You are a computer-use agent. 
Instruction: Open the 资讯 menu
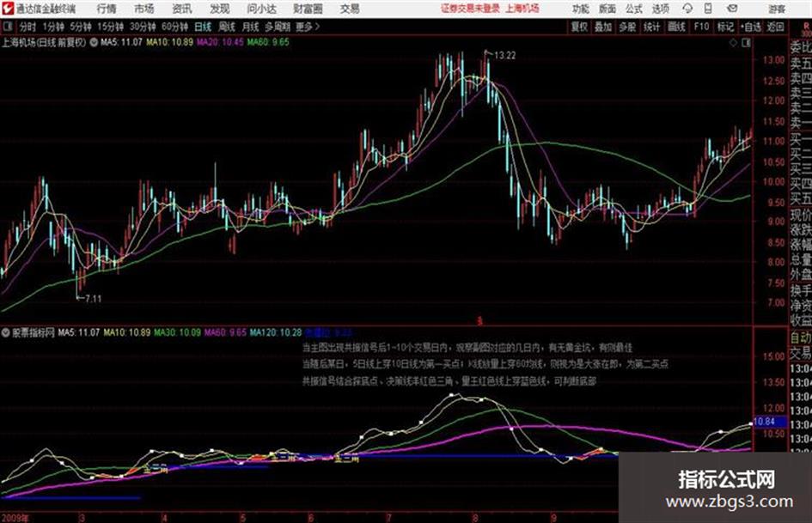click(182, 9)
